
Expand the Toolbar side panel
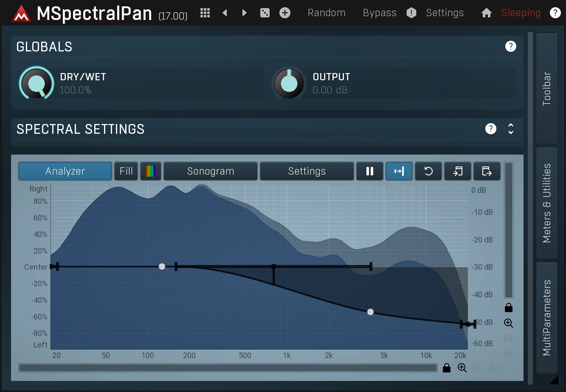click(547, 89)
